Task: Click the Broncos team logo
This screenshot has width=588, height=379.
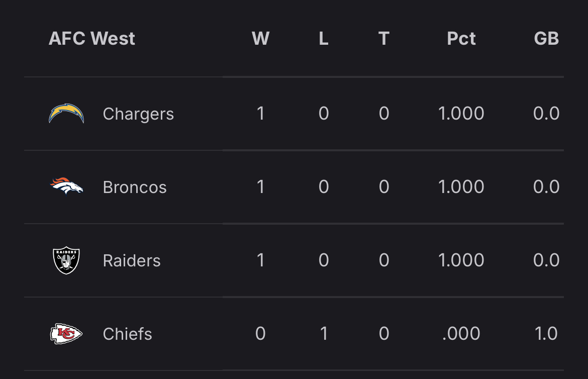Action: [66, 186]
